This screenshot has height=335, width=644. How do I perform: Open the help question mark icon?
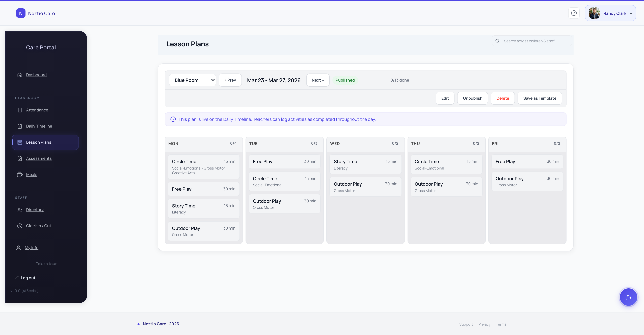pyautogui.click(x=574, y=13)
